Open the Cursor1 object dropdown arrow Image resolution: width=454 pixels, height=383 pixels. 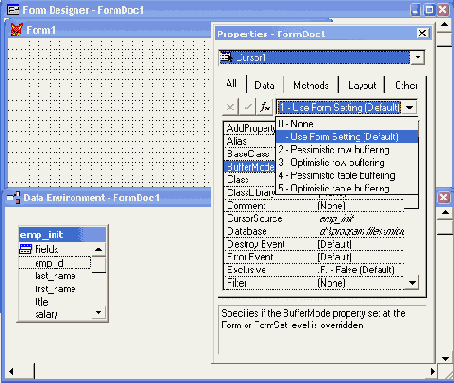[x=417, y=57]
